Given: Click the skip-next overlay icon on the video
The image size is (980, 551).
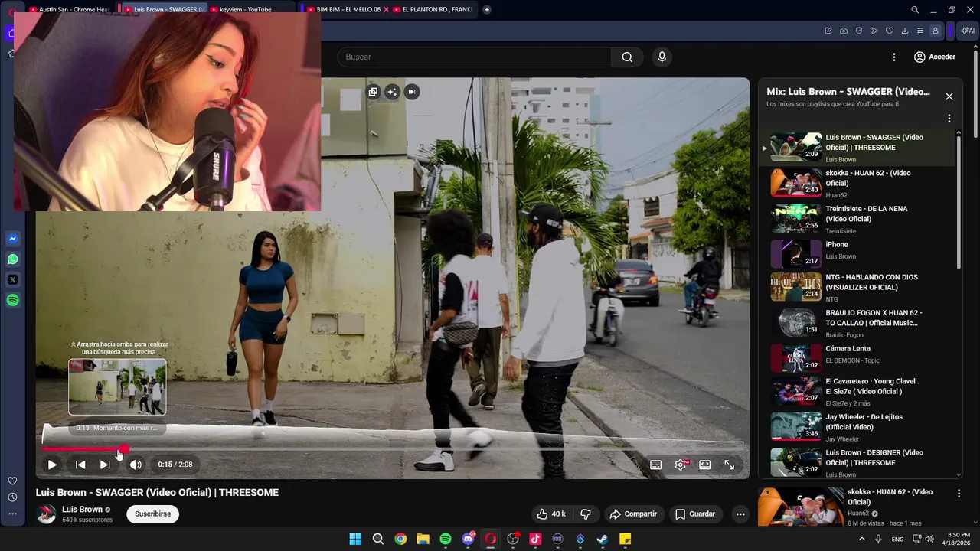Looking at the screenshot, I should [x=411, y=92].
